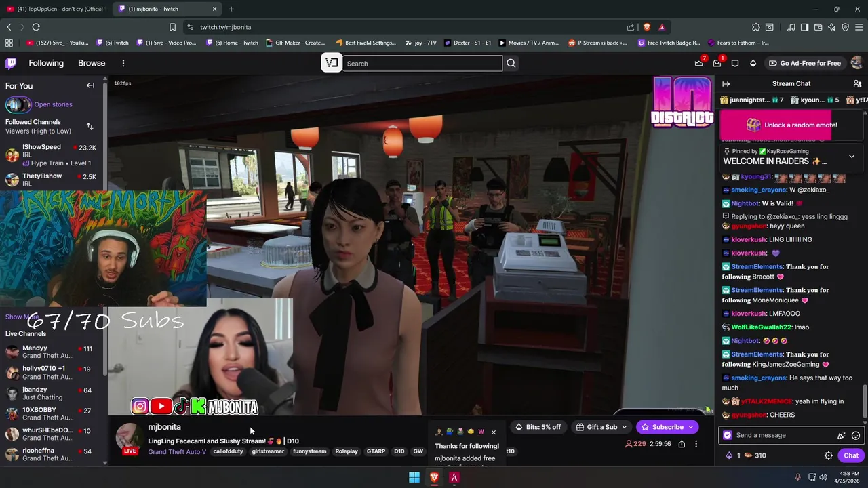This screenshot has width=868, height=488.
Task: Click Brave Rewards triangle icon
Action: [662, 27]
